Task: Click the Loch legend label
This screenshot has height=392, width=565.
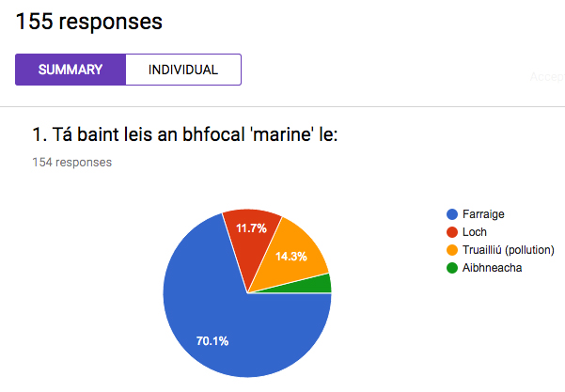Action: (475, 232)
